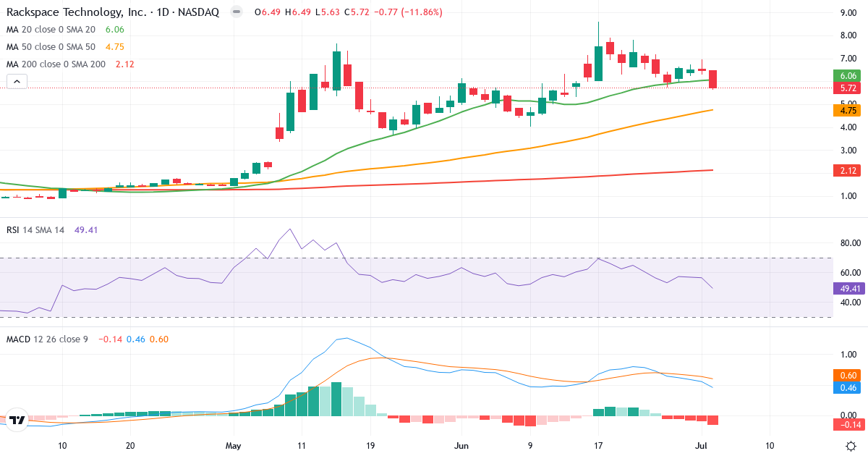The height and width of the screenshot is (456, 868).
Task: Click the 9.00 price axis tick
Action: click(x=848, y=12)
